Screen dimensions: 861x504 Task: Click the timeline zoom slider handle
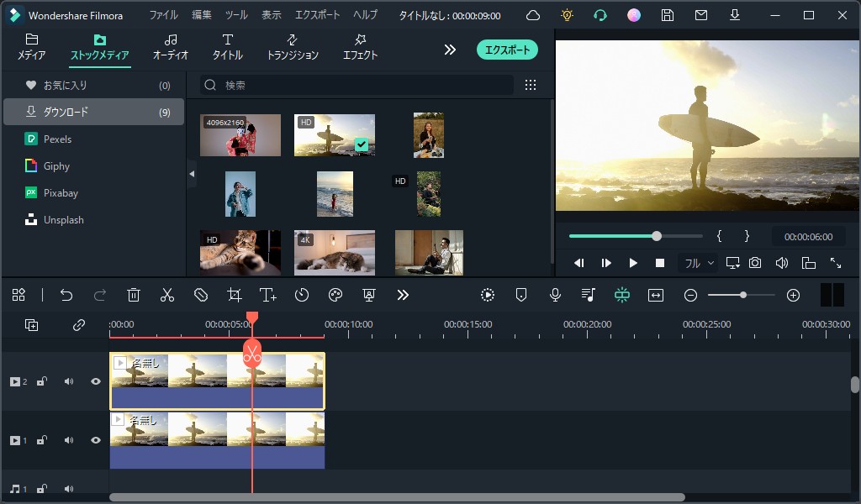point(743,295)
